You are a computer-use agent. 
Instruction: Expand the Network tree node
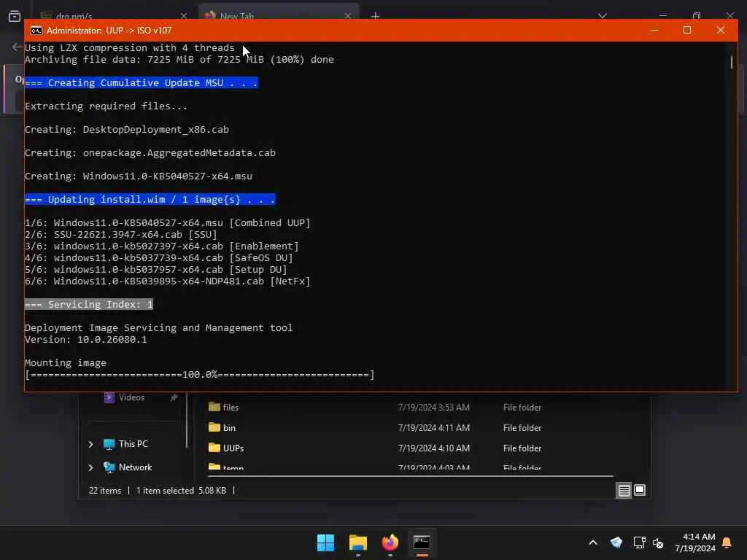[90, 467]
